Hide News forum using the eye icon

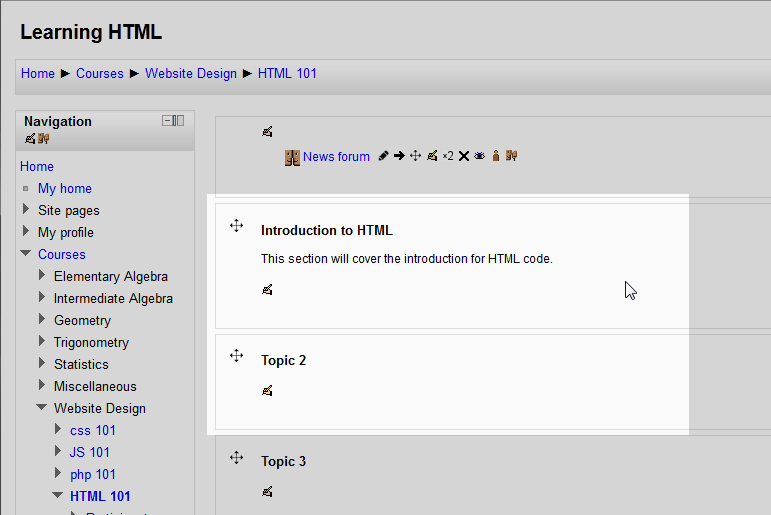(479, 156)
